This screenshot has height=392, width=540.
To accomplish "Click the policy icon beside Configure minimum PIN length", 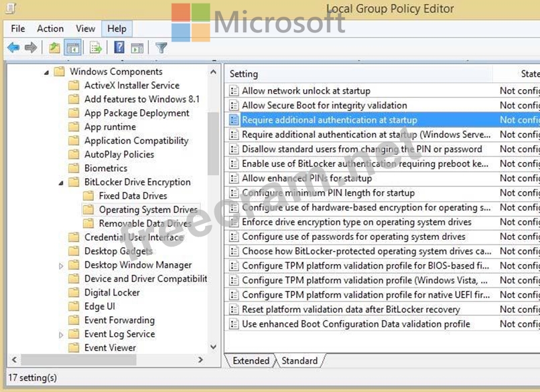I will click(234, 193).
